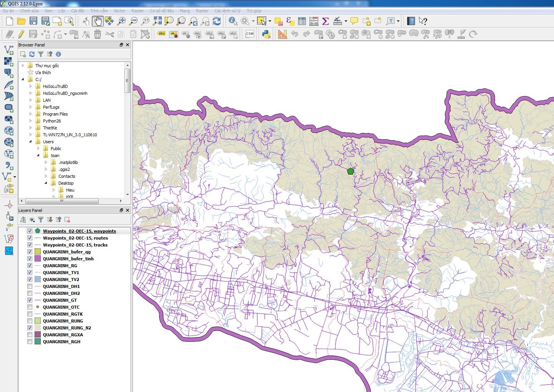Click the Map Tips speech bubble icon
Screen dimensions: 554x392
coord(354,21)
